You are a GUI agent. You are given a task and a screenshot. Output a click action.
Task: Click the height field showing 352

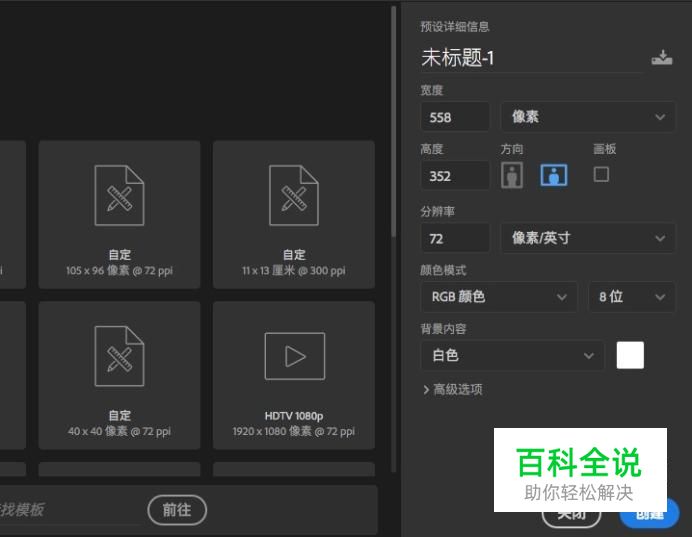pos(455,176)
